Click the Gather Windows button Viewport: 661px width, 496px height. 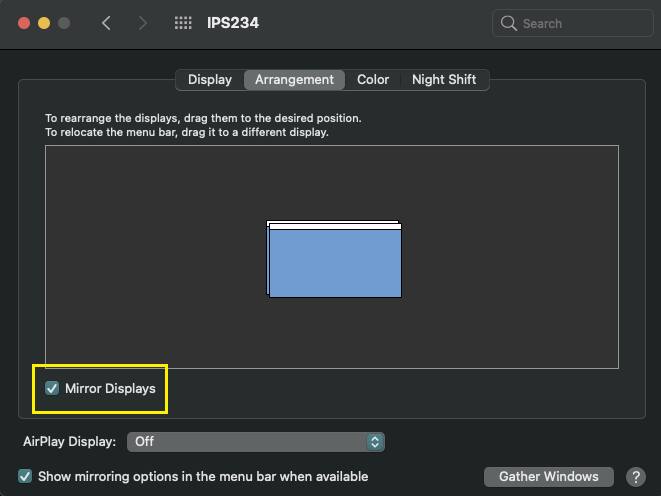(x=548, y=477)
